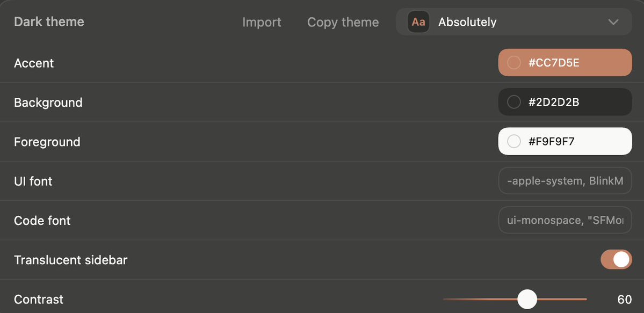Disable the Translucent sidebar toggle
Viewport: 644px width, 313px height.
616,260
